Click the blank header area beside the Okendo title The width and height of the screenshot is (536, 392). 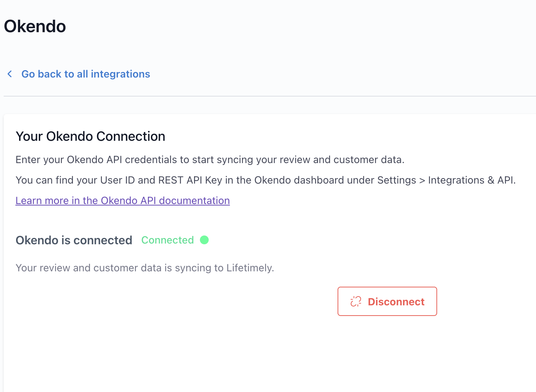click(300, 26)
